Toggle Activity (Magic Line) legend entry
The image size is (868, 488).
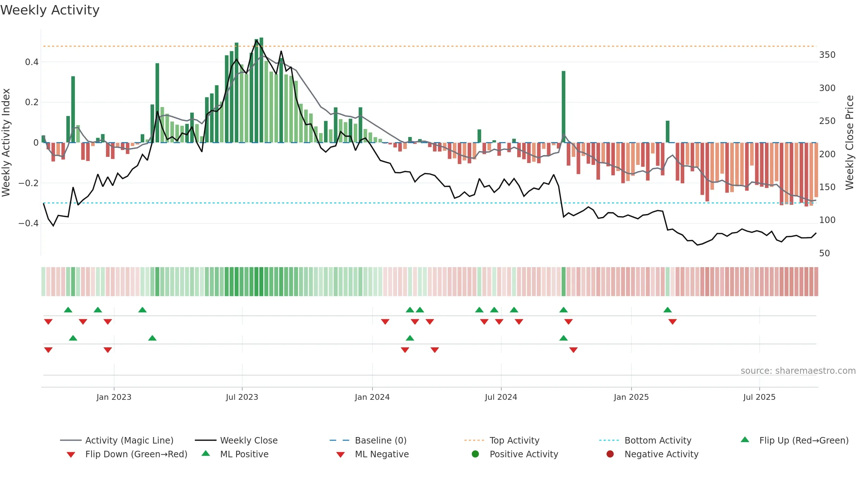pos(117,440)
